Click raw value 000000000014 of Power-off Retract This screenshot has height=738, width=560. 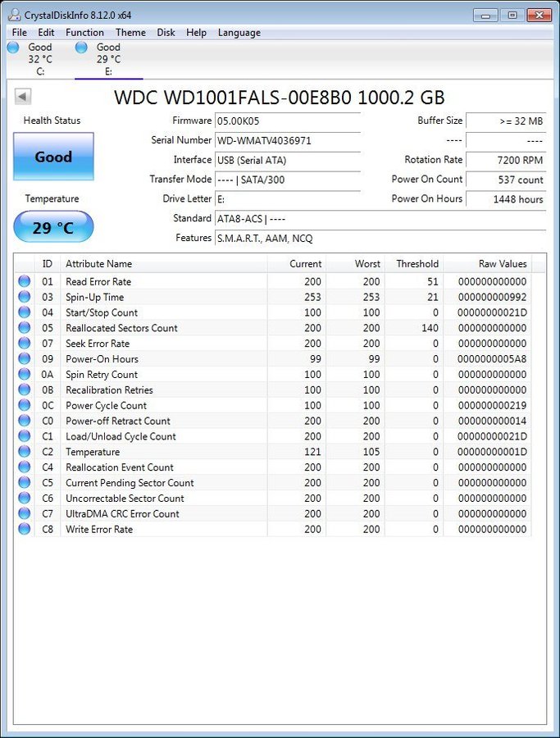pyautogui.click(x=492, y=421)
